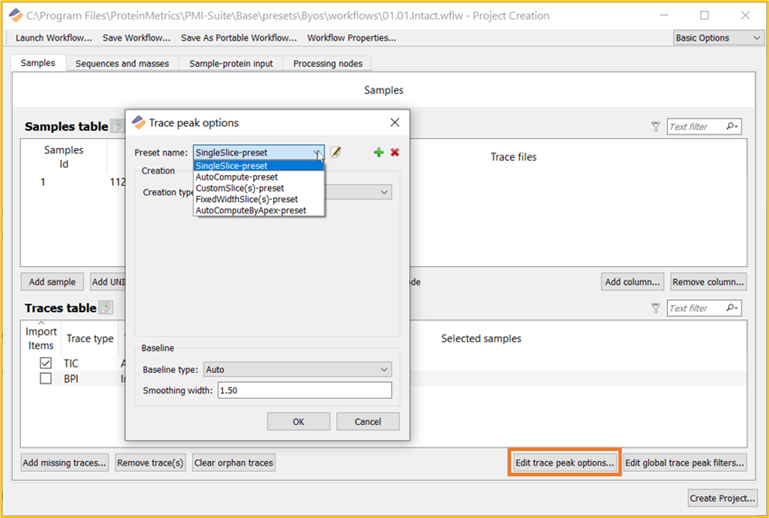Image resolution: width=769 pixels, height=518 pixels.
Task: Click the Samples Id column header
Action: [x=64, y=157]
